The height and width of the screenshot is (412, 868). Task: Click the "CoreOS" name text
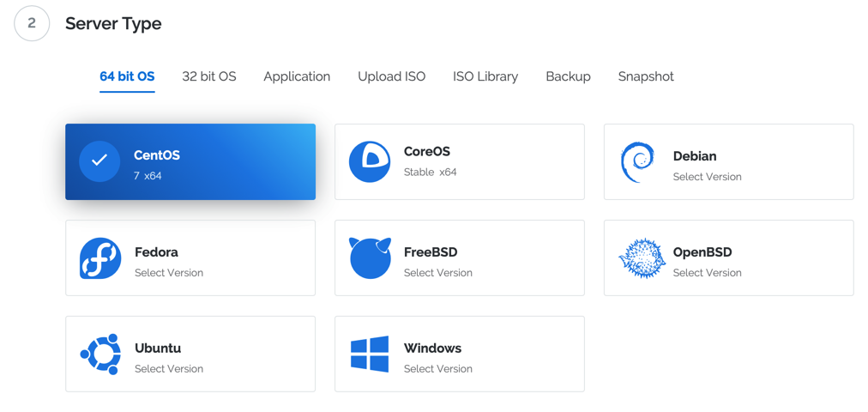427,151
